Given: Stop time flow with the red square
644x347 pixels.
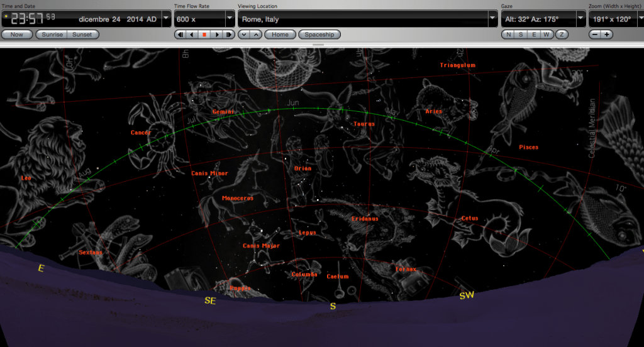Looking at the screenshot, I should coord(204,35).
